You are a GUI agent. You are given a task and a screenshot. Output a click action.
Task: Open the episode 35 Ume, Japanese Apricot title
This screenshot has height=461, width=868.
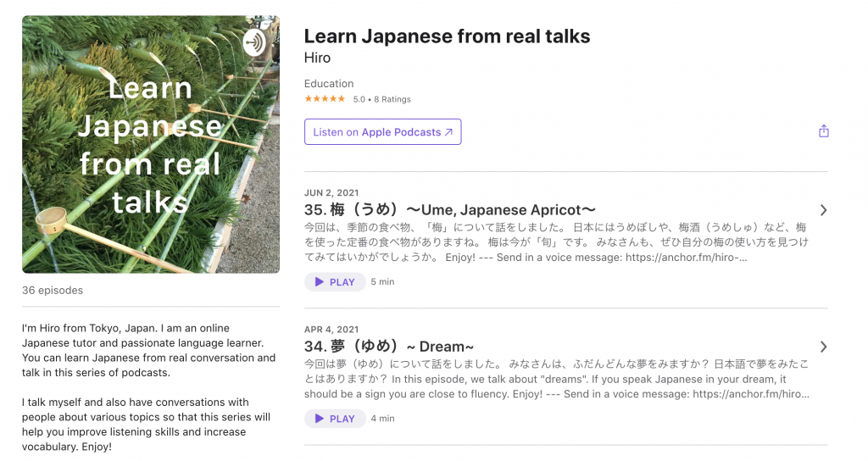449,209
